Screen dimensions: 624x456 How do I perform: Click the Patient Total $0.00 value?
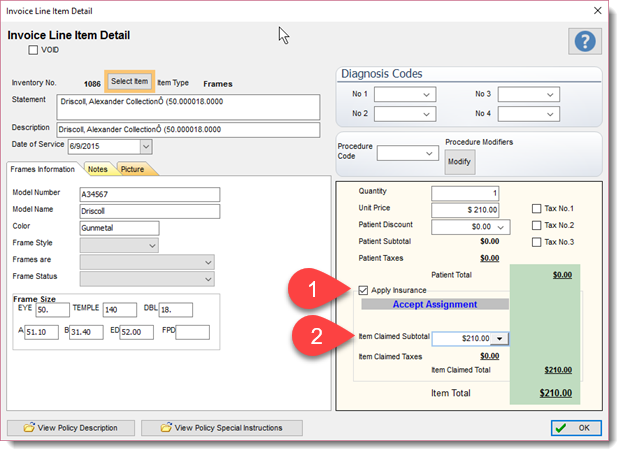coord(562,275)
